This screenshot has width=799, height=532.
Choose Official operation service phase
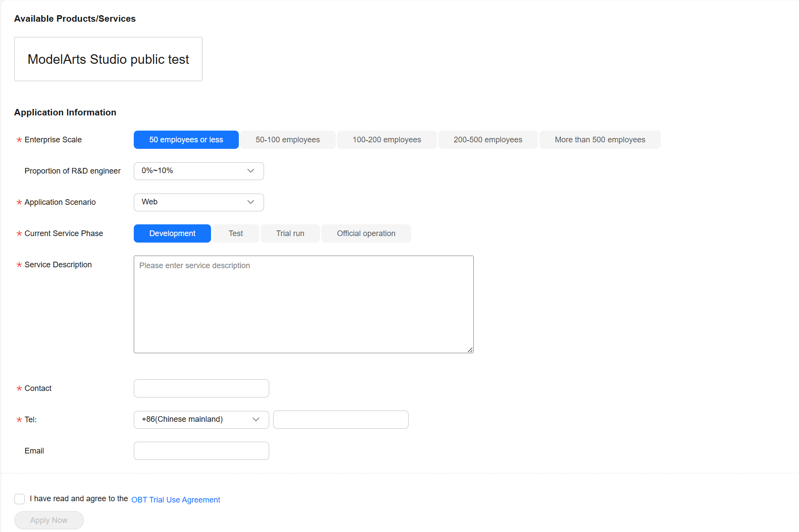(x=366, y=233)
